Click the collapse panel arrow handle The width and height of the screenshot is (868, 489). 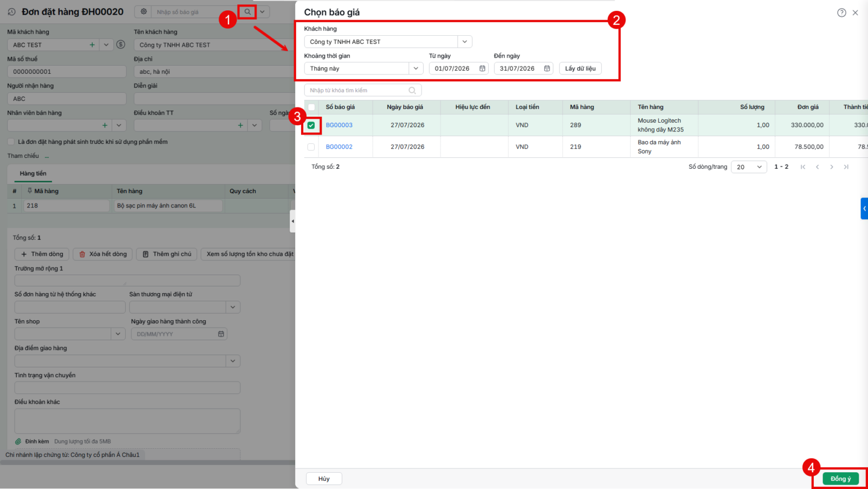point(292,221)
